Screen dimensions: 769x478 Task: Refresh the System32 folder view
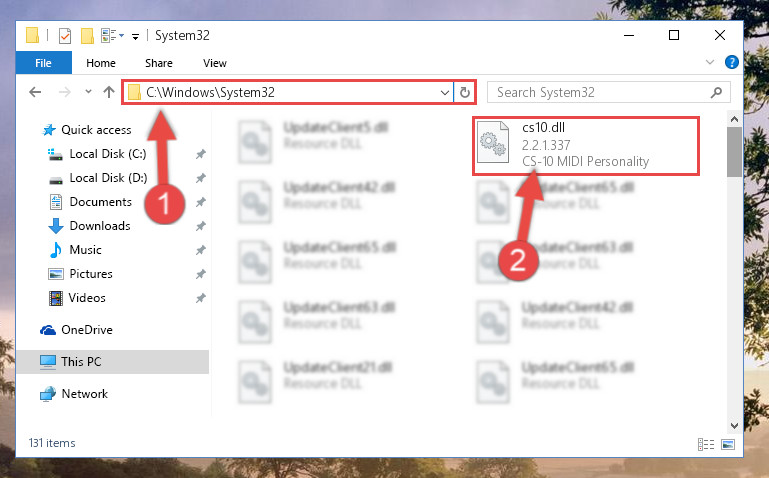tap(464, 92)
